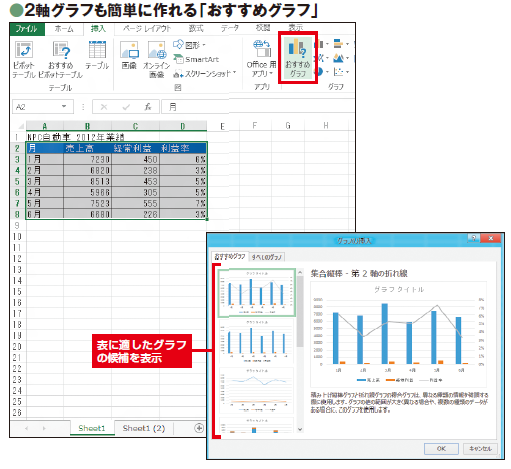Switch to the Home (ホーム) tab
The width and height of the screenshot is (511, 469).
click(64, 29)
